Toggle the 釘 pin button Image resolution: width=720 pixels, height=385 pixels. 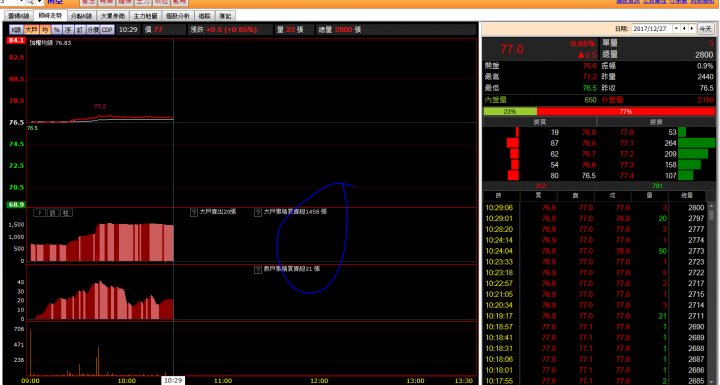pos(79,29)
